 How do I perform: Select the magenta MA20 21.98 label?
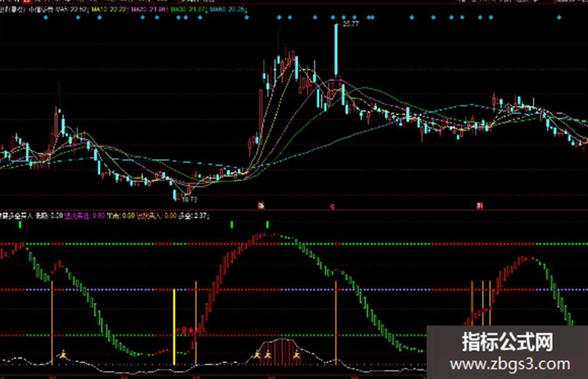coord(147,9)
